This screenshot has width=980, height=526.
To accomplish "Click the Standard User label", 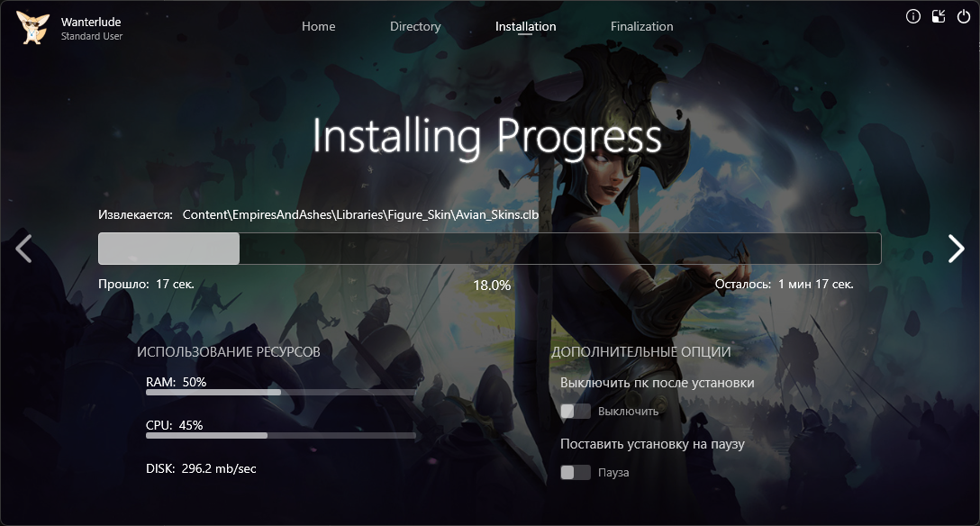I will click(x=91, y=37).
